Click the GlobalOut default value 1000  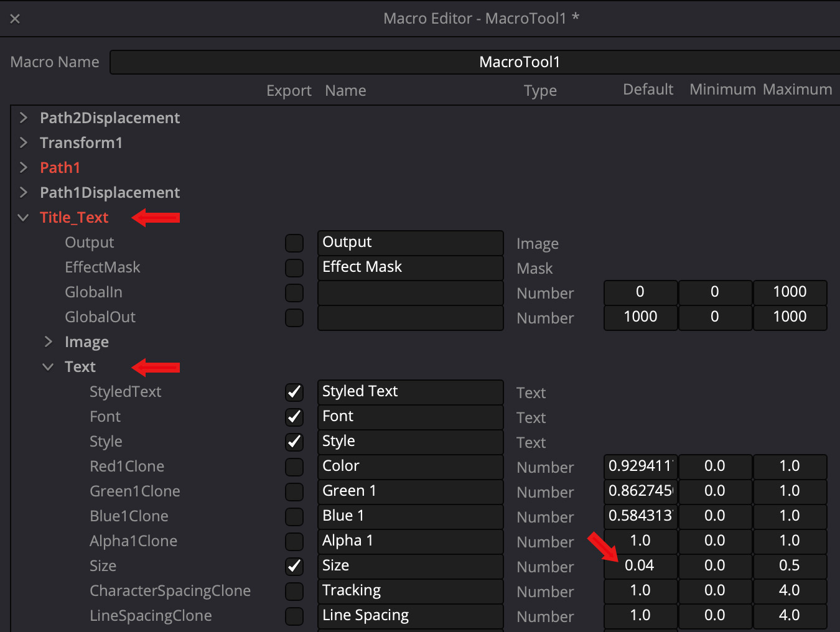[640, 317]
